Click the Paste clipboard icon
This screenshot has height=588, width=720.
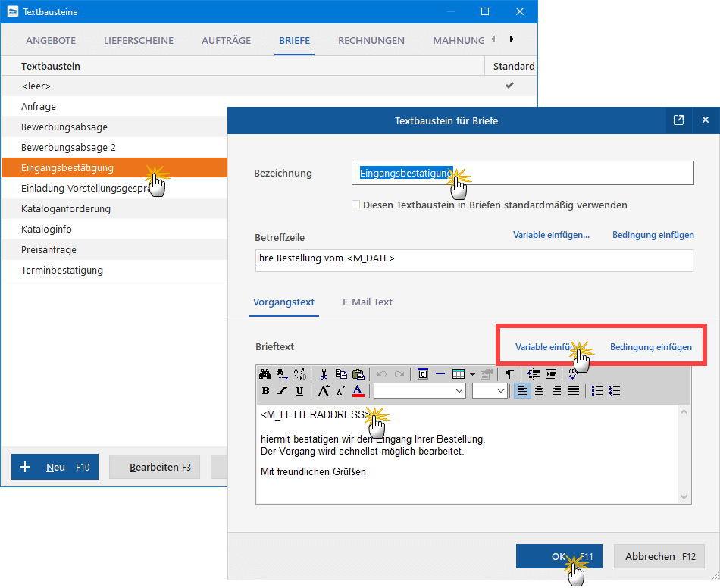coord(358,374)
